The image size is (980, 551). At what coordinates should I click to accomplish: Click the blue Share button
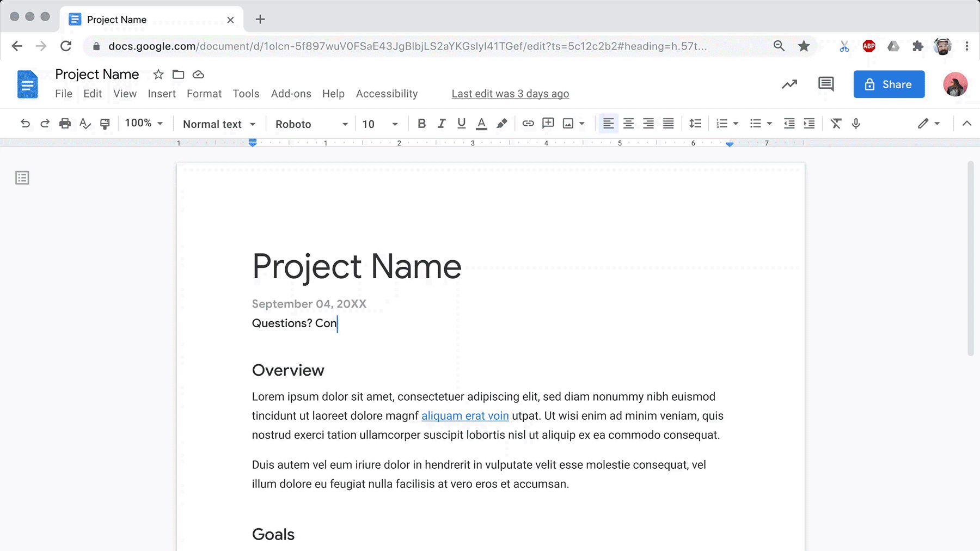(x=889, y=84)
